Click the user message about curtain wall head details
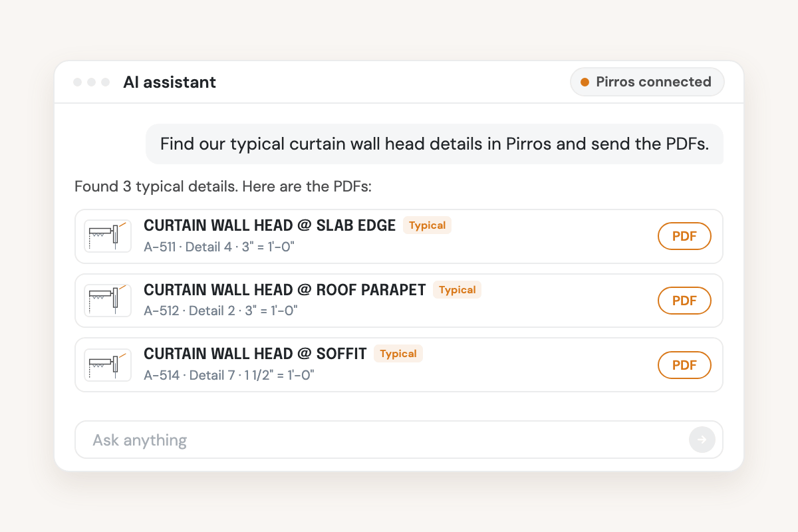Image resolution: width=798 pixels, height=532 pixels. 434,144
